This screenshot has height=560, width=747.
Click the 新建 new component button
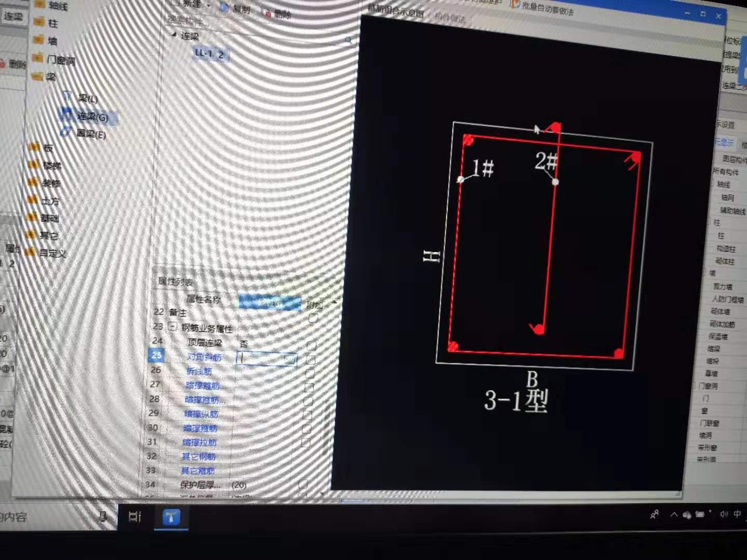[187, 3]
